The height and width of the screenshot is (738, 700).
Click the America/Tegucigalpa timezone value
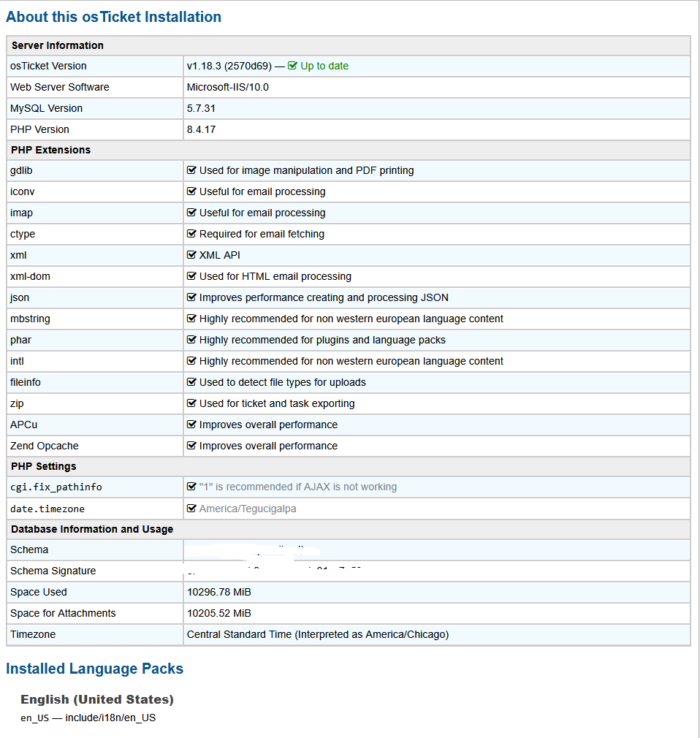248,509
